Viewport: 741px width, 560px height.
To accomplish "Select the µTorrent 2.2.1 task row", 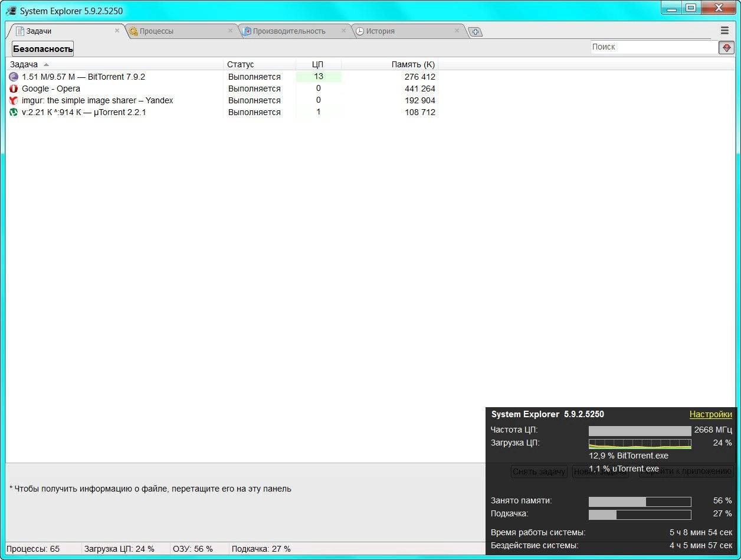I will point(222,112).
